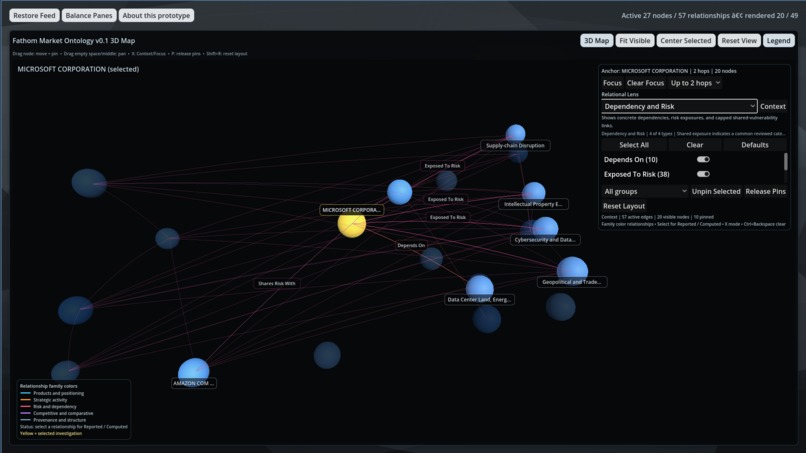Select the Geopolitical and Trade node sphere
The image size is (806, 453).
(x=572, y=268)
